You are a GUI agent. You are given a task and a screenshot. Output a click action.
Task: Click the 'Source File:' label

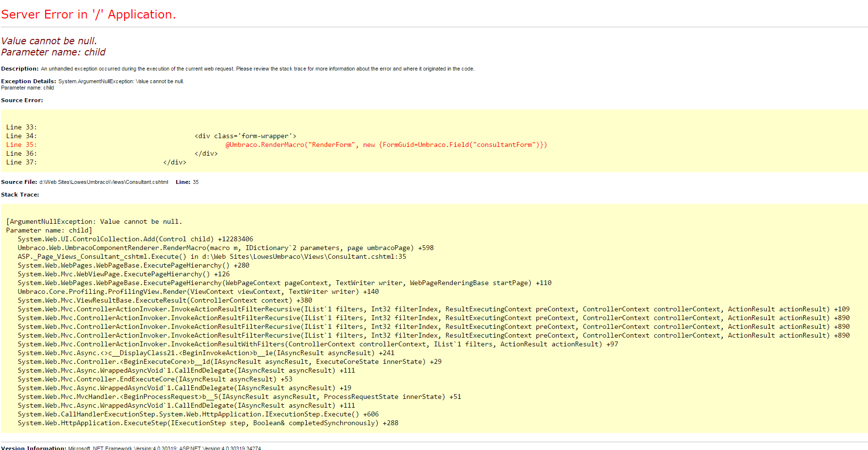[x=19, y=182]
